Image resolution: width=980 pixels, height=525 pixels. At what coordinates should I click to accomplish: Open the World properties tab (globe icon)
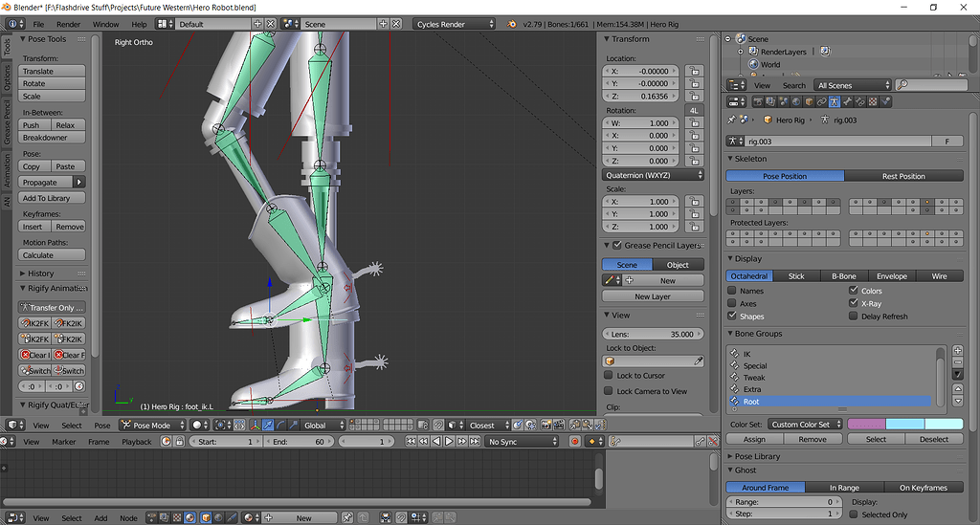coord(796,101)
